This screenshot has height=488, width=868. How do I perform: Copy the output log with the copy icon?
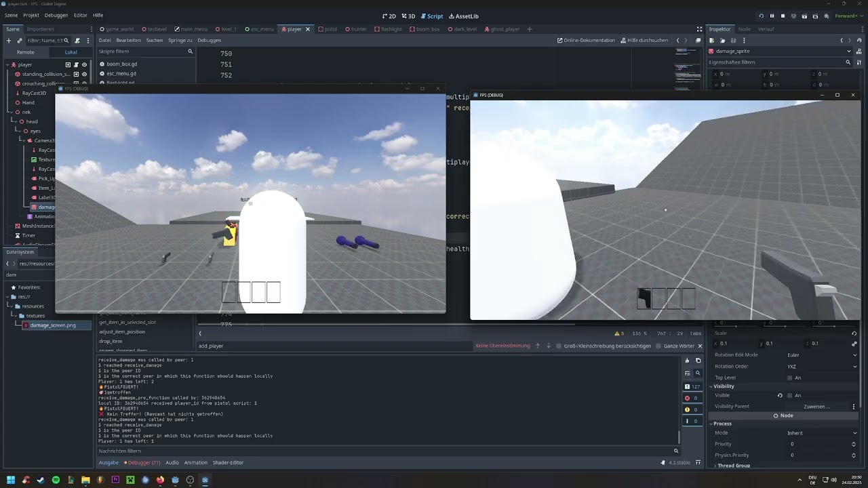coord(698,361)
